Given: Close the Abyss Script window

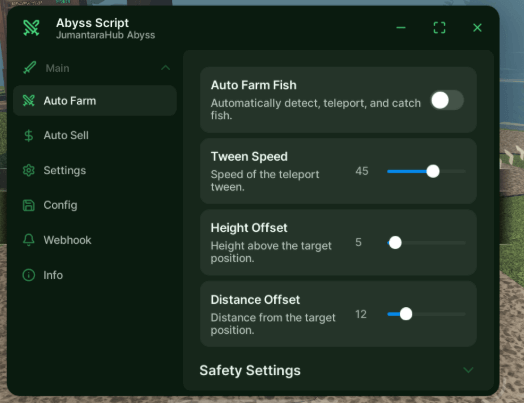Looking at the screenshot, I should [x=477, y=28].
